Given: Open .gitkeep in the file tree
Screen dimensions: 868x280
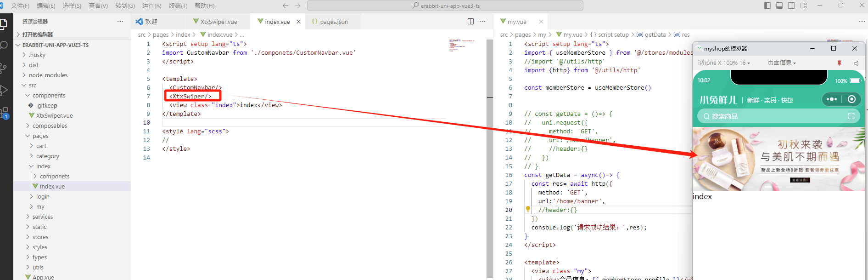Looking at the screenshot, I should point(72,105).
